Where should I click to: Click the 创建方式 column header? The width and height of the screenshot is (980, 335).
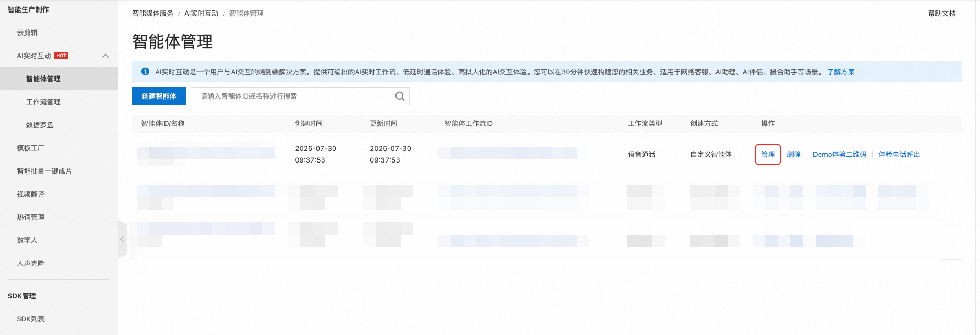click(x=704, y=123)
